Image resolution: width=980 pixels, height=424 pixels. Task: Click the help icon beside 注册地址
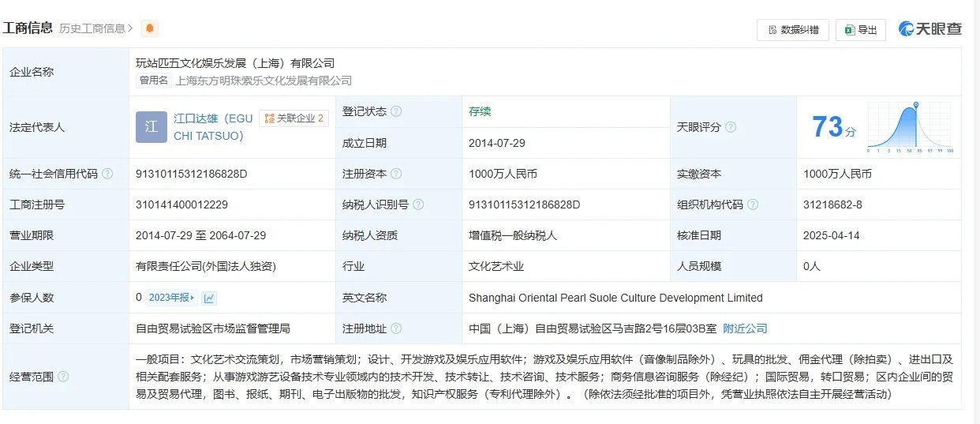(x=396, y=328)
